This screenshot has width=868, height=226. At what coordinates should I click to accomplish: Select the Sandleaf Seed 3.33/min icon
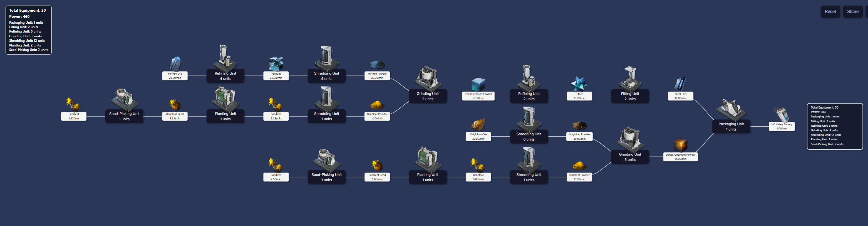point(175,105)
